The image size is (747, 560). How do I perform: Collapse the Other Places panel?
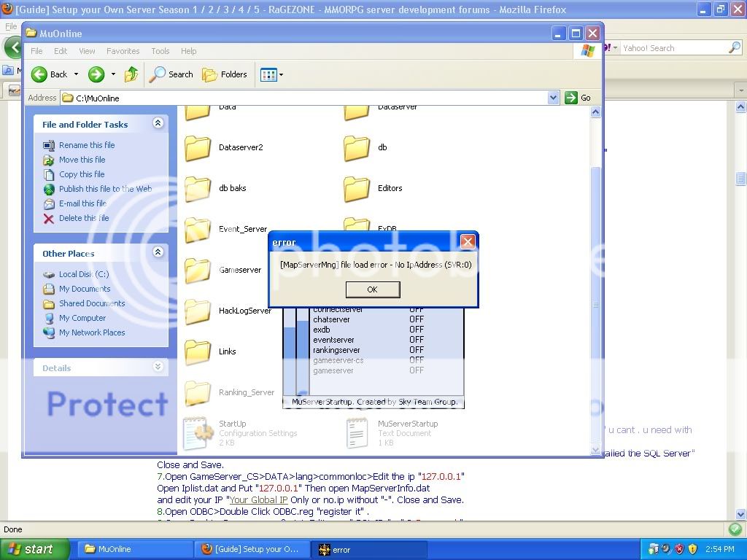click(x=158, y=252)
